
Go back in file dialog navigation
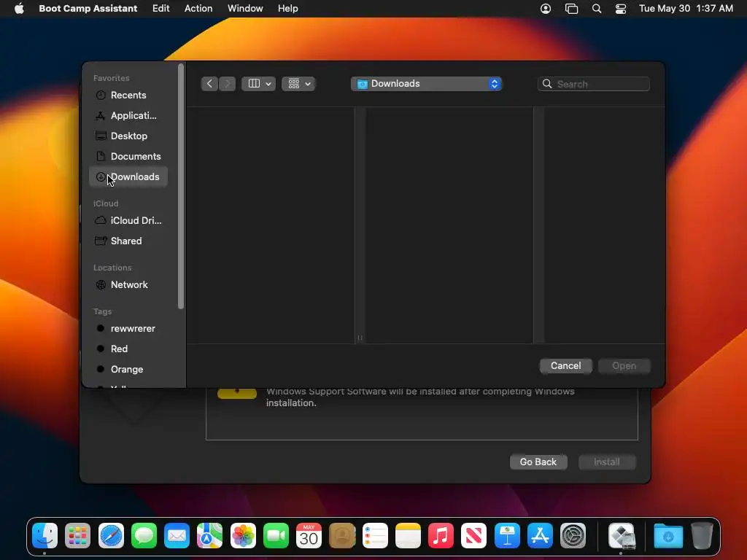[209, 84]
